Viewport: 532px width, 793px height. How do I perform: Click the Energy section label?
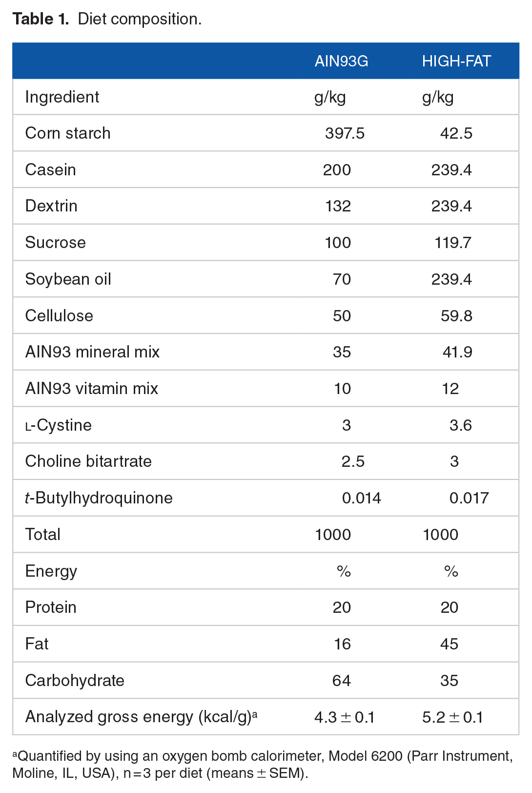point(51,571)
